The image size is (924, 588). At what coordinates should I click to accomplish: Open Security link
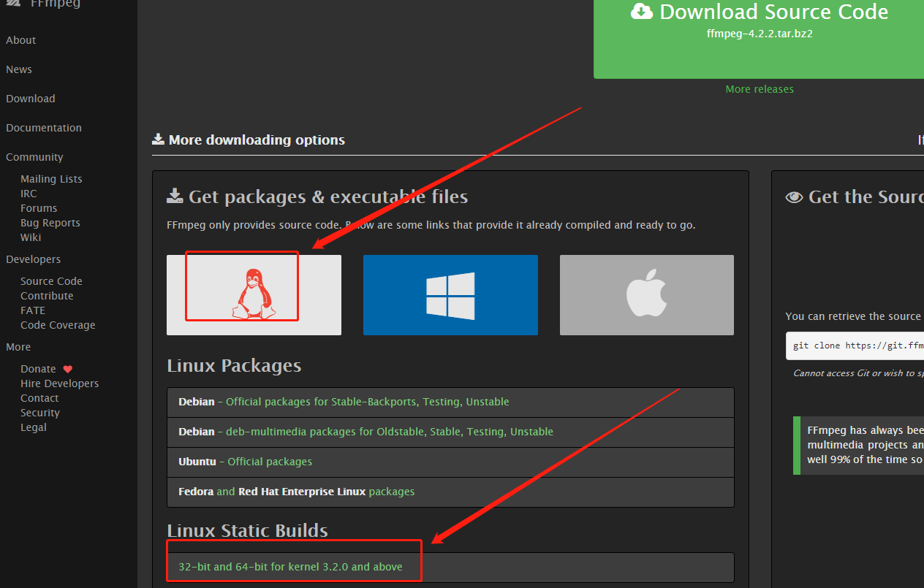coord(40,413)
